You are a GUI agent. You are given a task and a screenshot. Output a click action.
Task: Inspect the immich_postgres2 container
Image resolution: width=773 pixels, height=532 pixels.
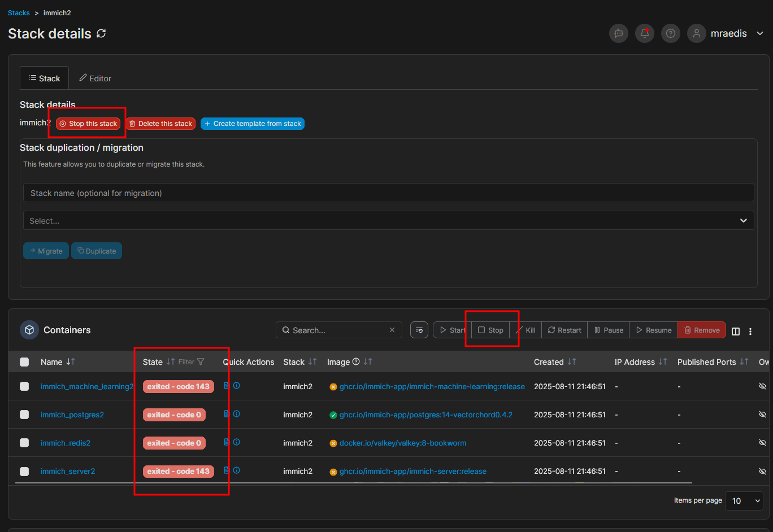[237, 414]
